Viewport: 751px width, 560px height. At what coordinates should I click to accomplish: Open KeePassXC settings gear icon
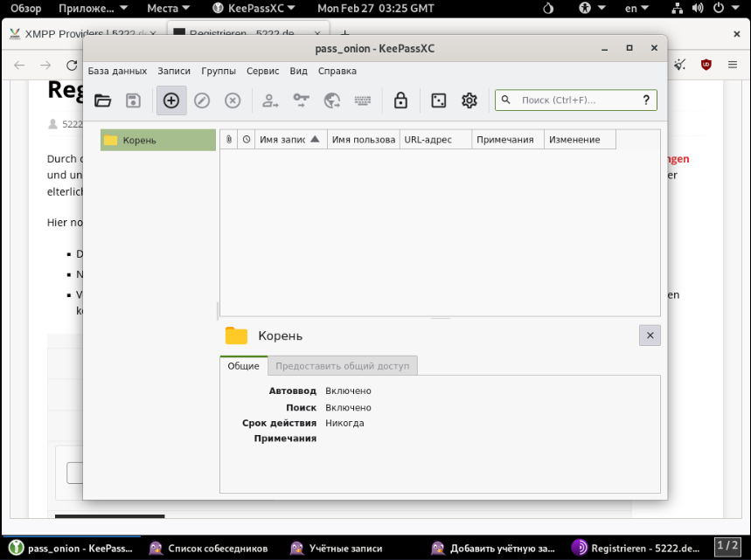[469, 100]
